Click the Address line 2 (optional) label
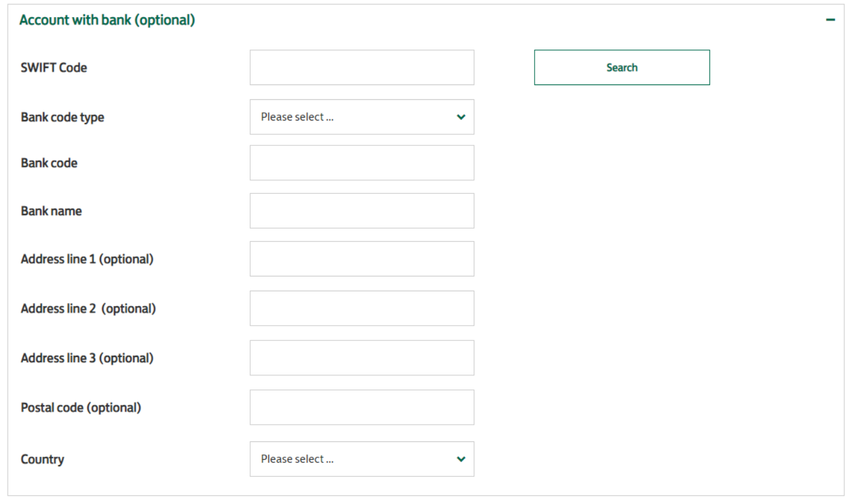855x504 pixels. pos(89,308)
